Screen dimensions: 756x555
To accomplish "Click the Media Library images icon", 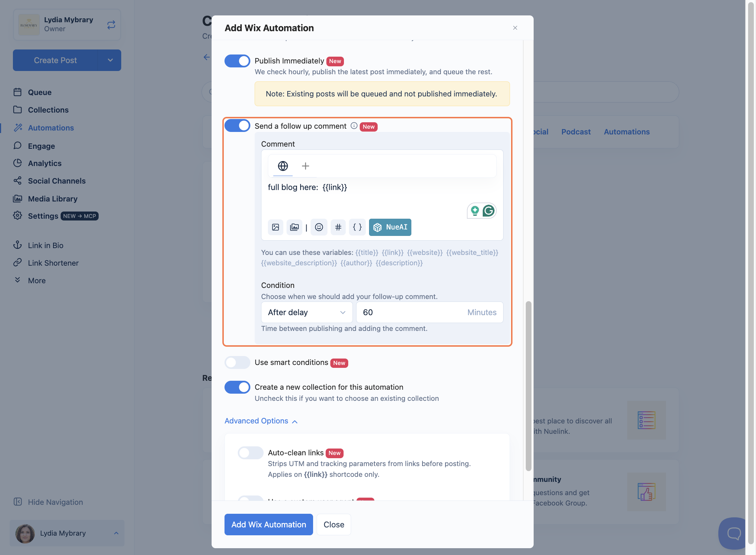I will 18,199.
